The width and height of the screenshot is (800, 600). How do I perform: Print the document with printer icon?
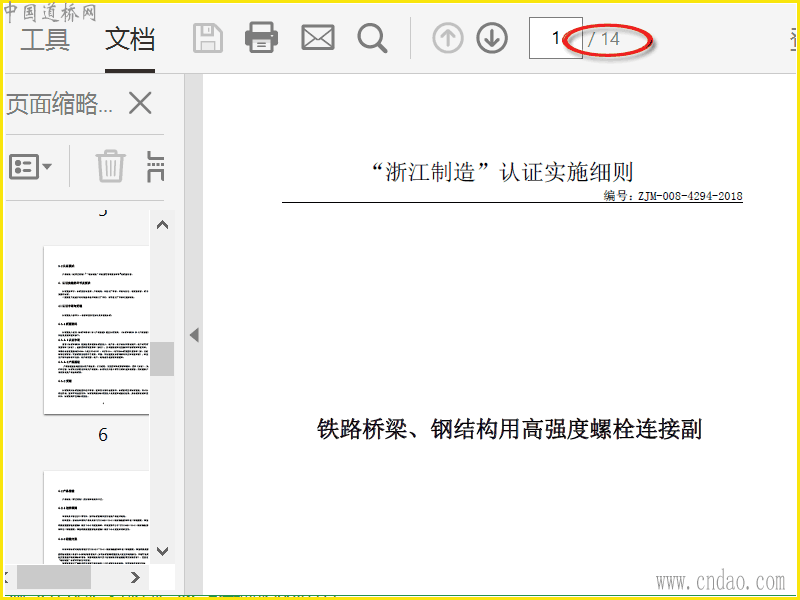pos(262,38)
